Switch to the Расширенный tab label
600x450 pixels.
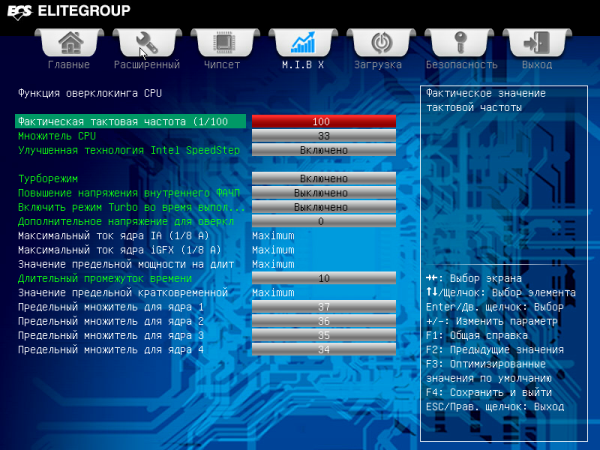tap(147, 65)
